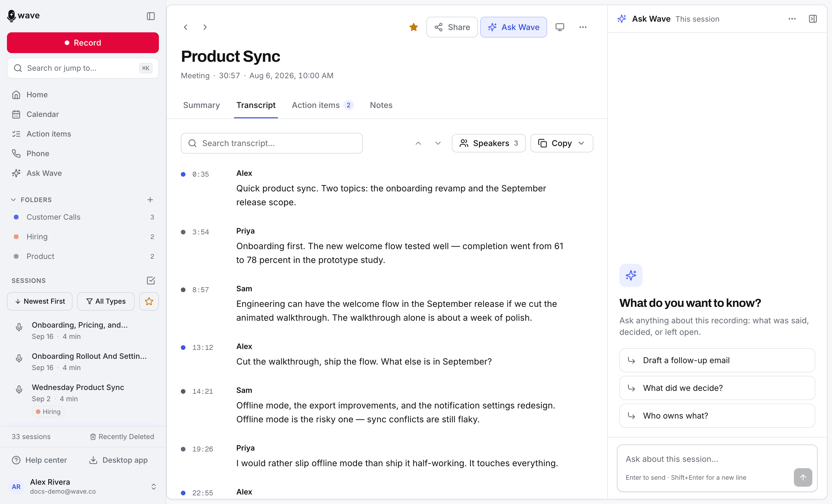Go to sidebar Action items page

point(83,134)
